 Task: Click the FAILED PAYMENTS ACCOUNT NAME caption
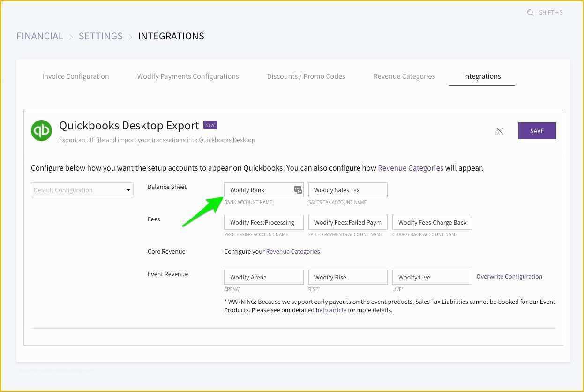click(345, 234)
